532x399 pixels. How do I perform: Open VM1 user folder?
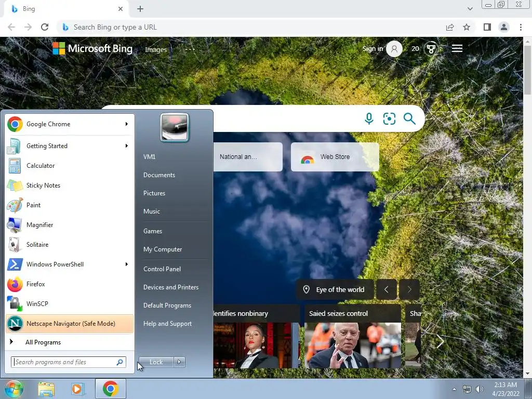tap(149, 157)
